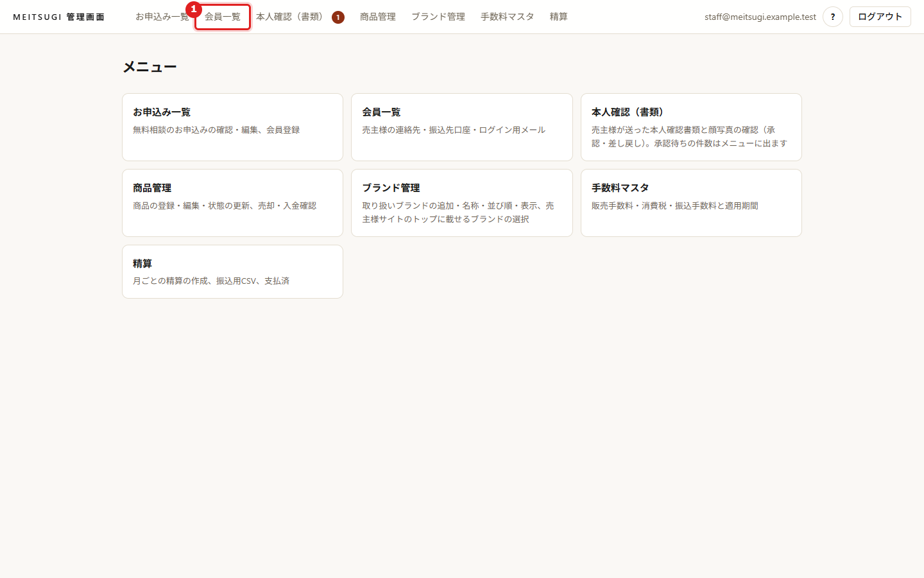Open お申込み一覧 in the top navigation
This screenshot has width=924, height=578.
click(x=162, y=17)
